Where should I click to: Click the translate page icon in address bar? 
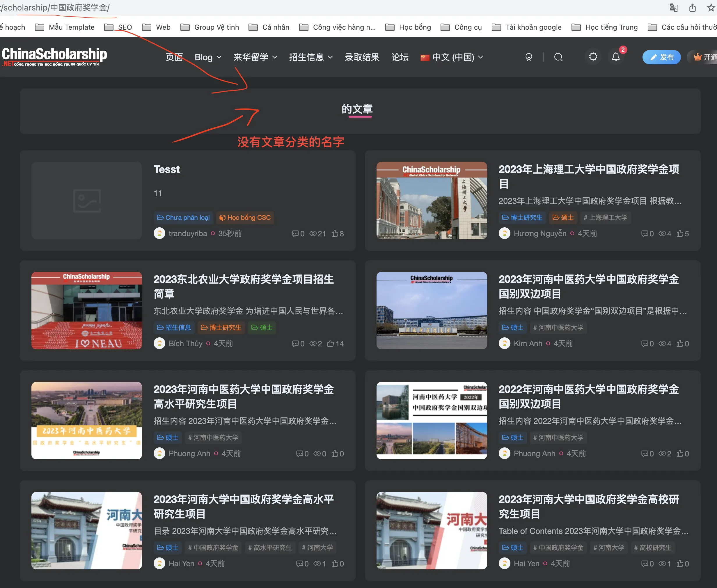674,8
